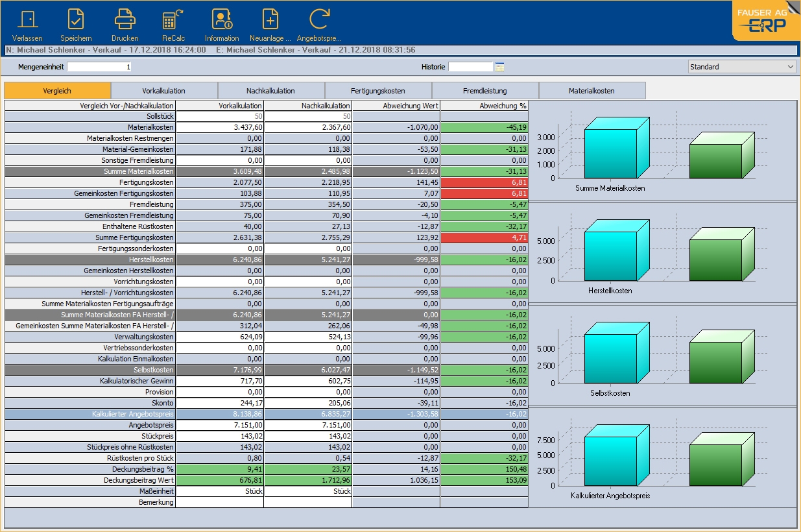Click the Bemerkung Vorkalkulation cell
Screen dimensions: 801x532
point(219,502)
